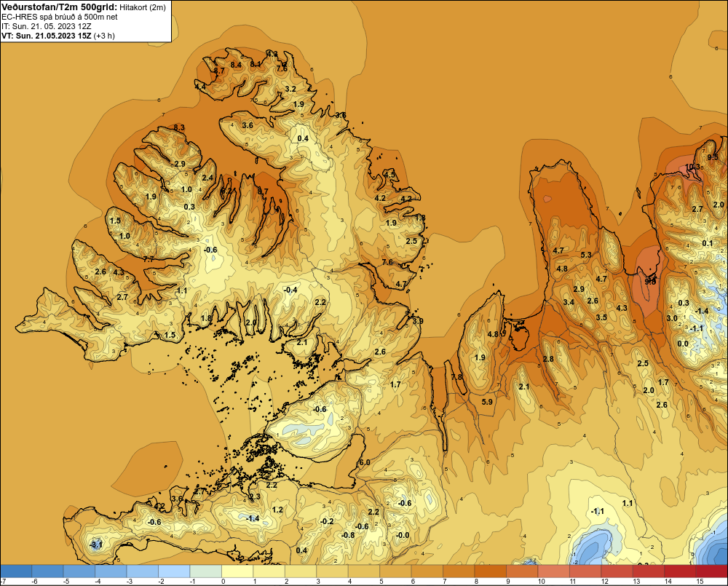Click the '6.0' temperature value
Screen dimensions: 728x586
(365, 462)
